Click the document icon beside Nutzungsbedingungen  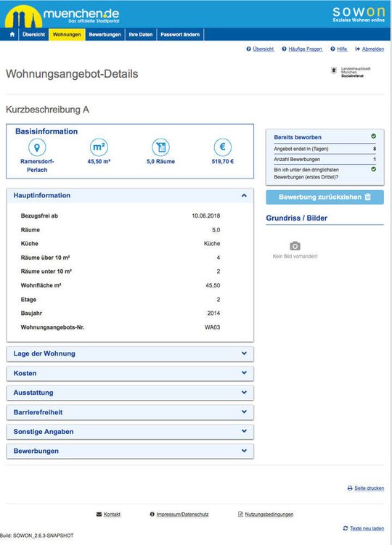click(240, 514)
